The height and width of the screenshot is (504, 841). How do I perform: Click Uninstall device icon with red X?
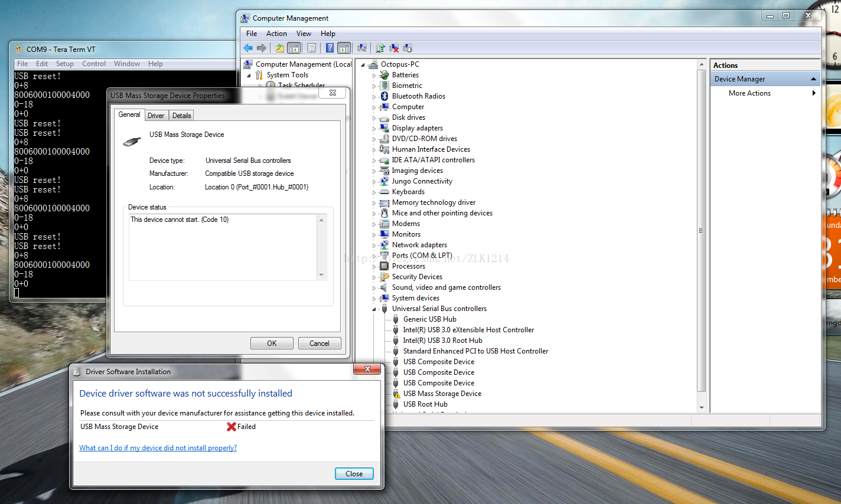click(394, 48)
